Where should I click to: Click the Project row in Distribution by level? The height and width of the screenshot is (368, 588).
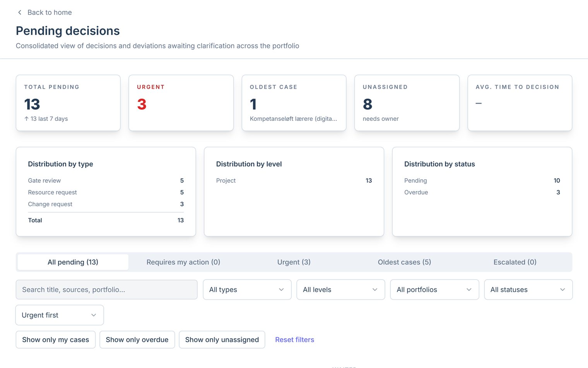[294, 181]
